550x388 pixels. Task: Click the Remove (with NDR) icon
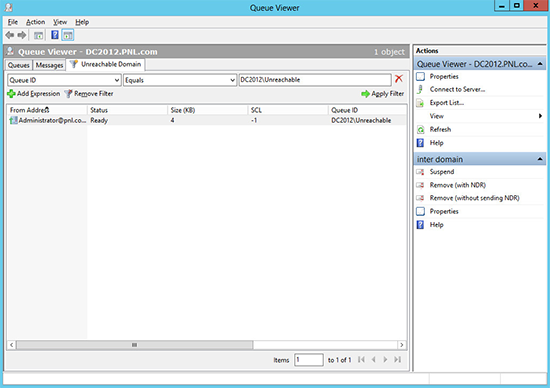(x=420, y=185)
